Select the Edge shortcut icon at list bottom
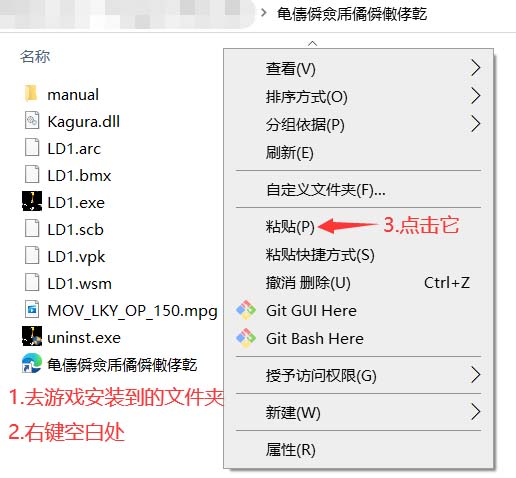Viewport: 516px width, 478px height. pyautogui.click(x=32, y=364)
